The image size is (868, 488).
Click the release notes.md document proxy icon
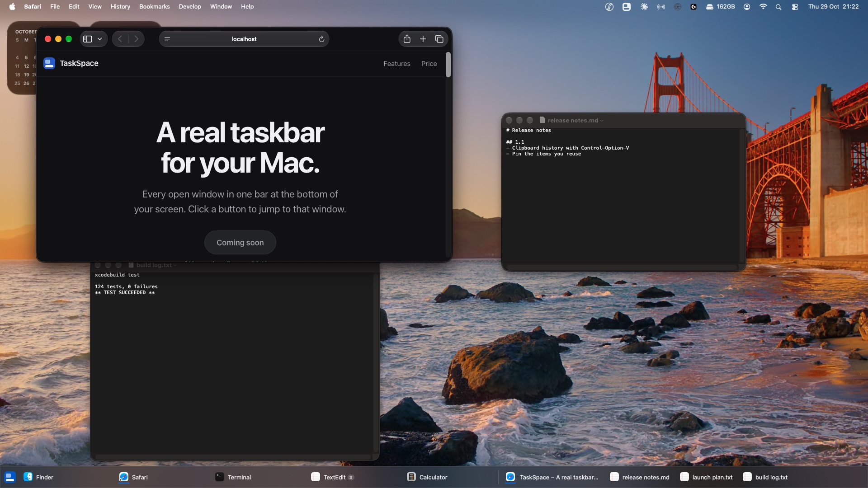click(542, 120)
